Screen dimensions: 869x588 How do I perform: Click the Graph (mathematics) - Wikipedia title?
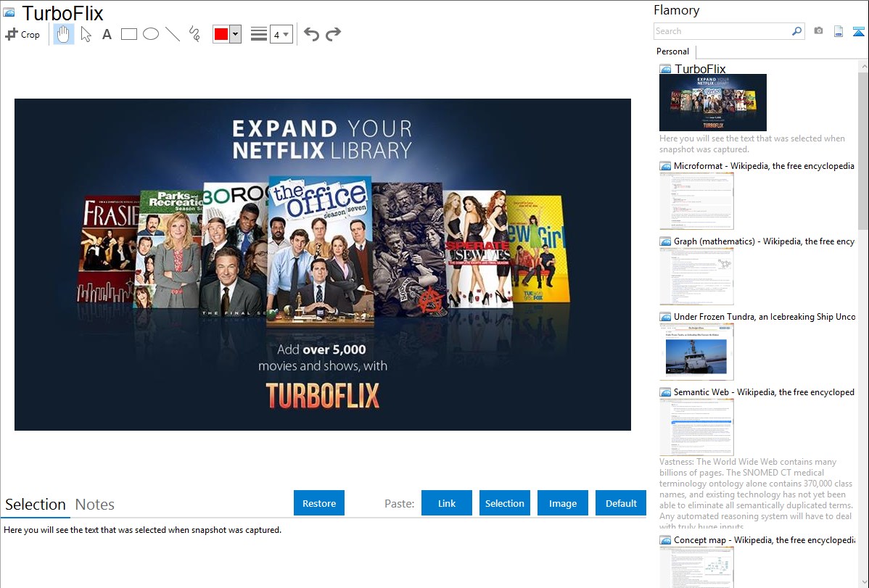(764, 241)
